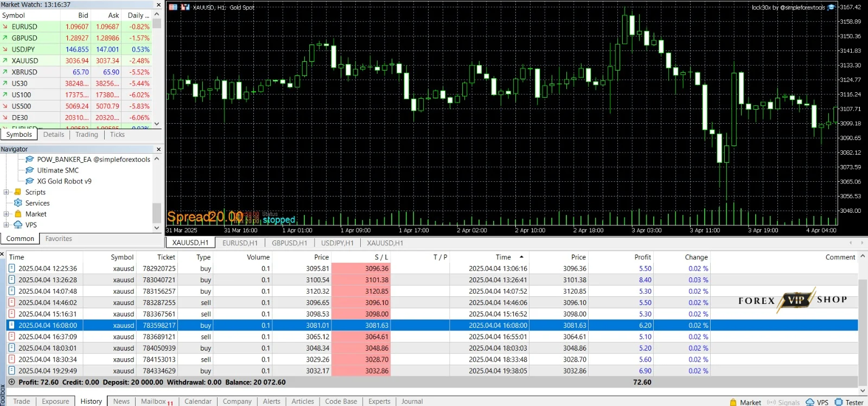The height and width of the screenshot is (406, 868).
Task: Expand the VPS tree node
Action: pos(6,225)
